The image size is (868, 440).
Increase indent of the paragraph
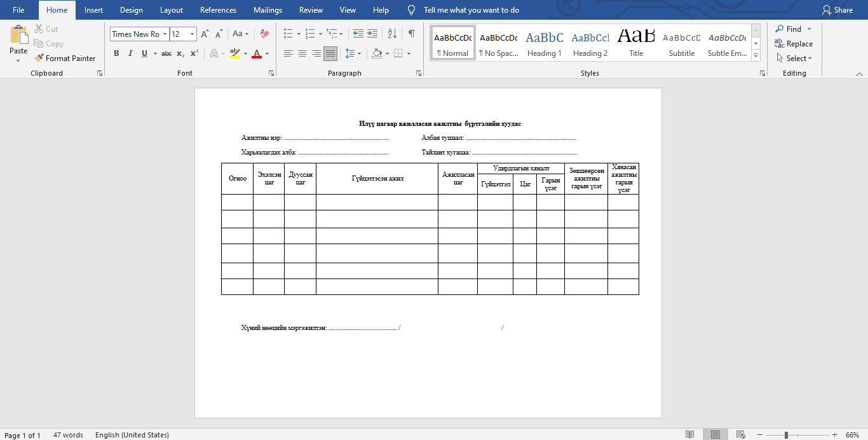point(372,34)
